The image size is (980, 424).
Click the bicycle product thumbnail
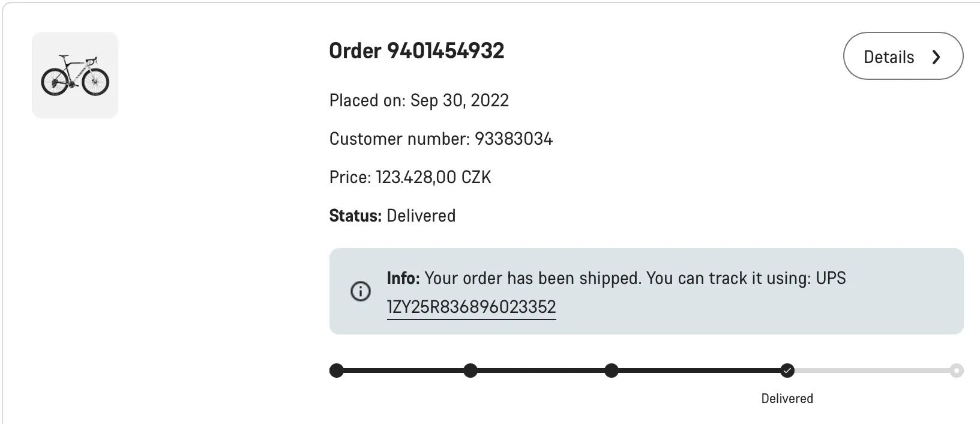tap(75, 75)
